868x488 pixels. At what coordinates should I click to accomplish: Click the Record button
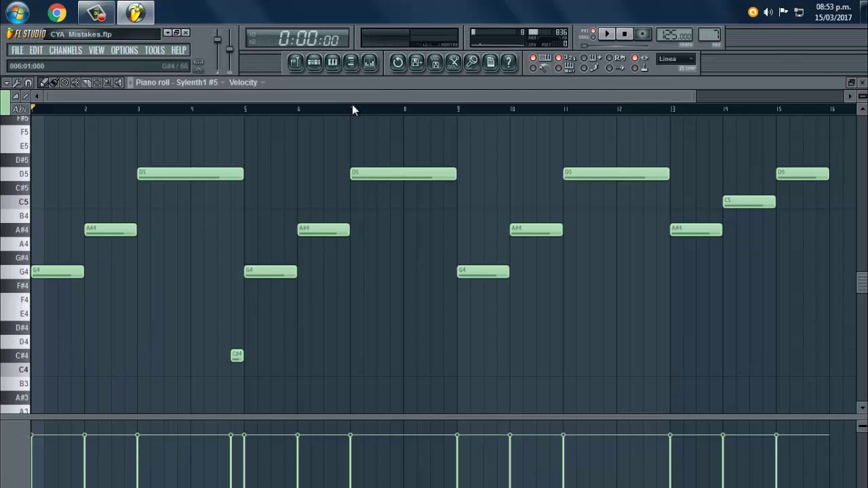click(x=642, y=34)
